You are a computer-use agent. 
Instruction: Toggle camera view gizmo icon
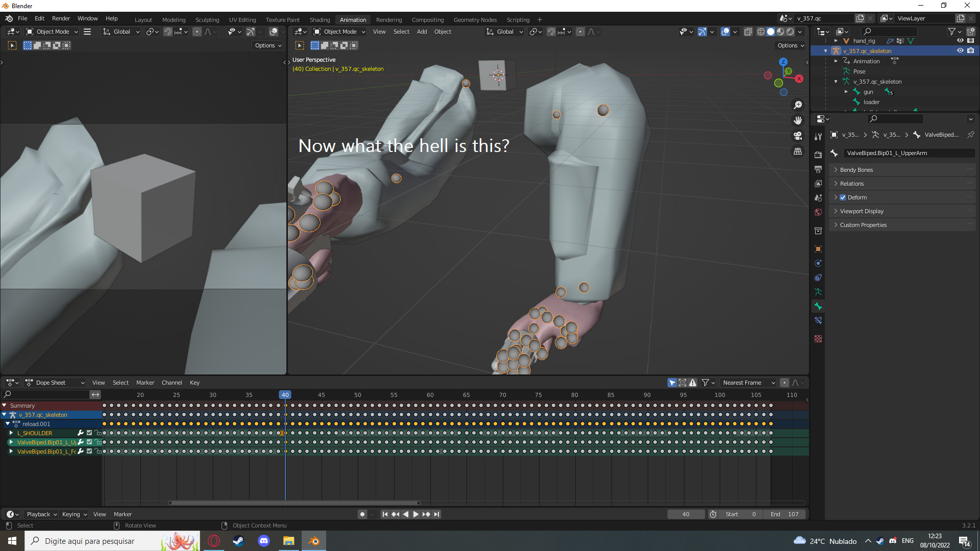click(x=798, y=136)
